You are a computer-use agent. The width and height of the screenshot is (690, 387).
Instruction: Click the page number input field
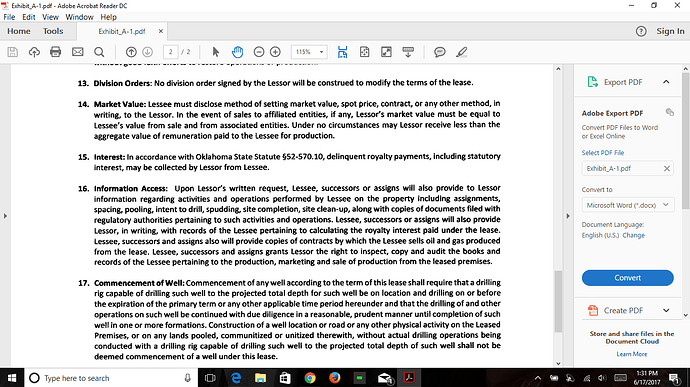click(x=170, y=52)
